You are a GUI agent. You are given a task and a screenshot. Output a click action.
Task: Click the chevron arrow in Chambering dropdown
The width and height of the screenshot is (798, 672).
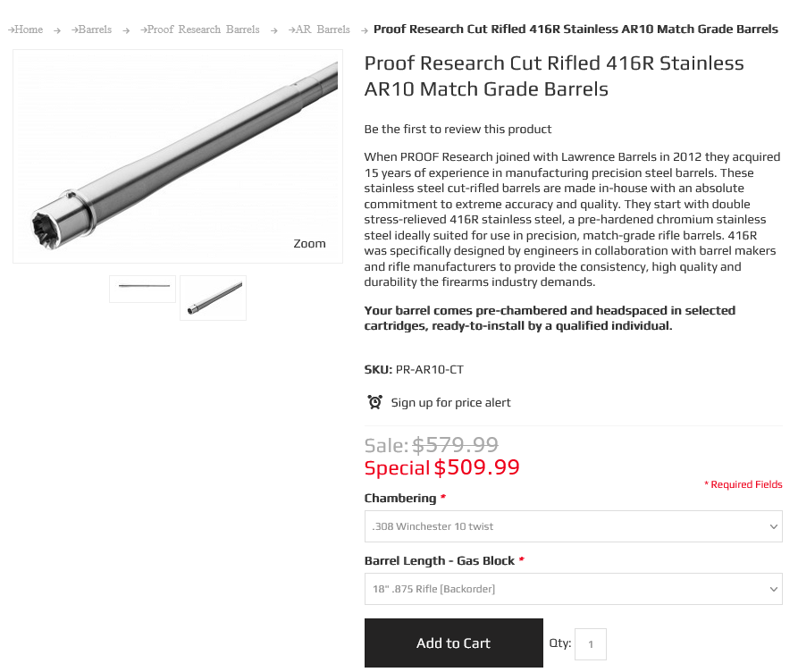point(774,526)
